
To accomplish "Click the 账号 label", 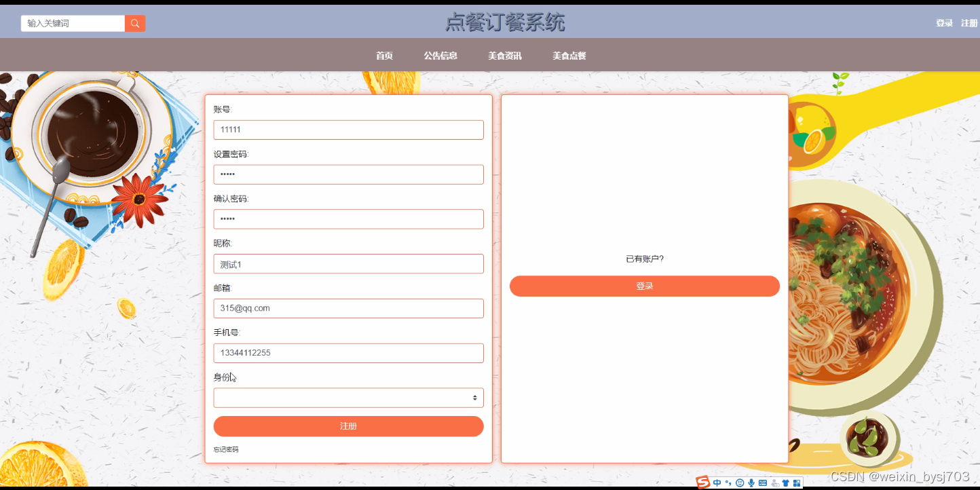I will (x=223, y=109).
